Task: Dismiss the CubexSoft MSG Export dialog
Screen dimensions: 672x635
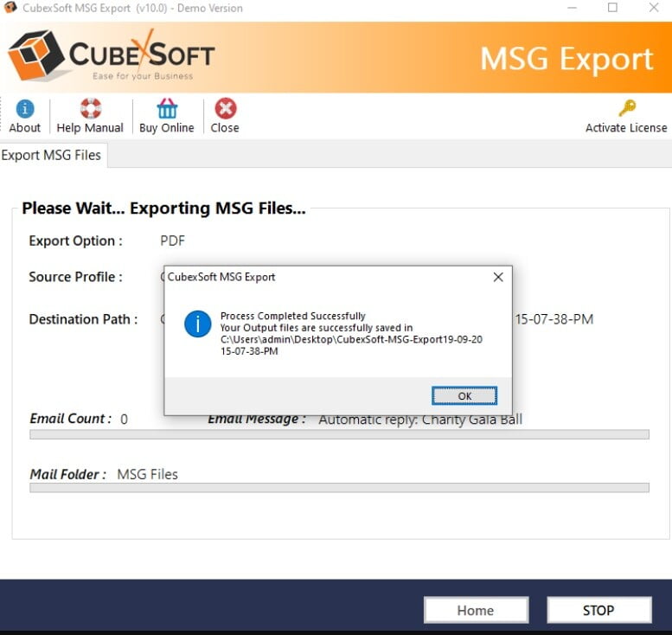Action: (x=498, y=277)
